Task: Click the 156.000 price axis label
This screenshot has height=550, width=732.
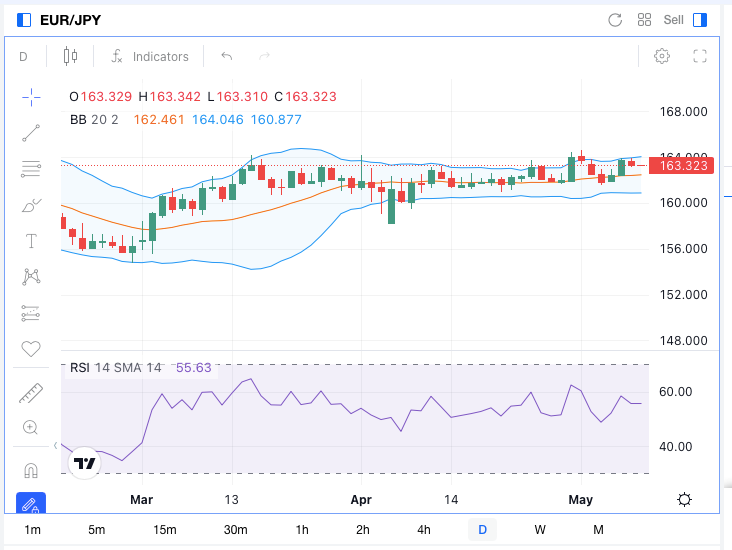Action: (683, 248)
